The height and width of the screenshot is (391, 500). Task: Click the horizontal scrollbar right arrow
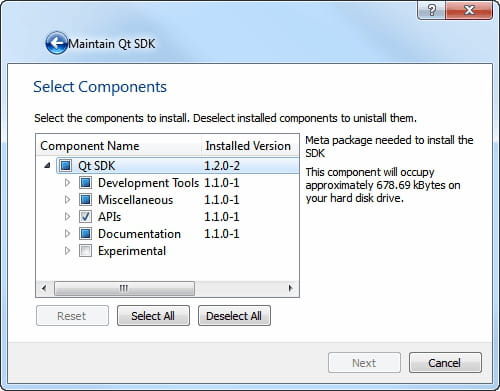point(291,288)
